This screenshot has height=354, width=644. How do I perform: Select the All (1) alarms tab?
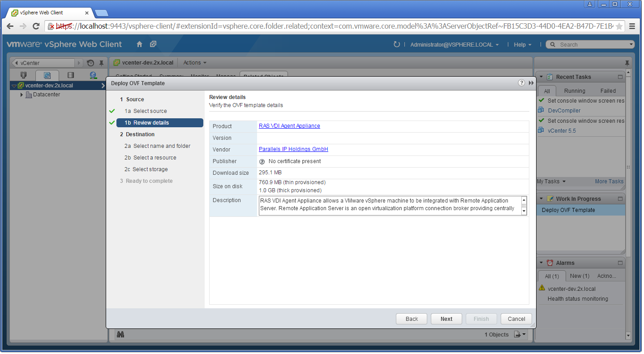coord(552,276)
